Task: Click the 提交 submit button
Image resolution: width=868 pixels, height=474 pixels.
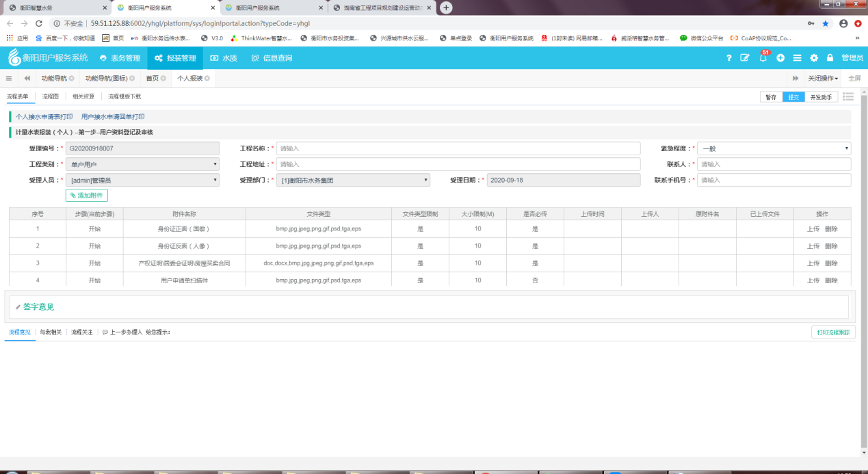Action: 793,97
